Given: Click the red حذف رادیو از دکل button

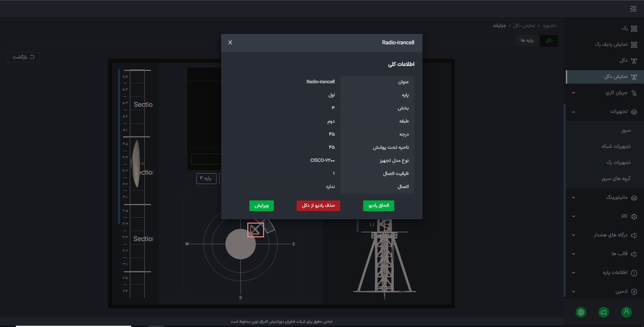Looking at the screenshot, I should (318, 206).
